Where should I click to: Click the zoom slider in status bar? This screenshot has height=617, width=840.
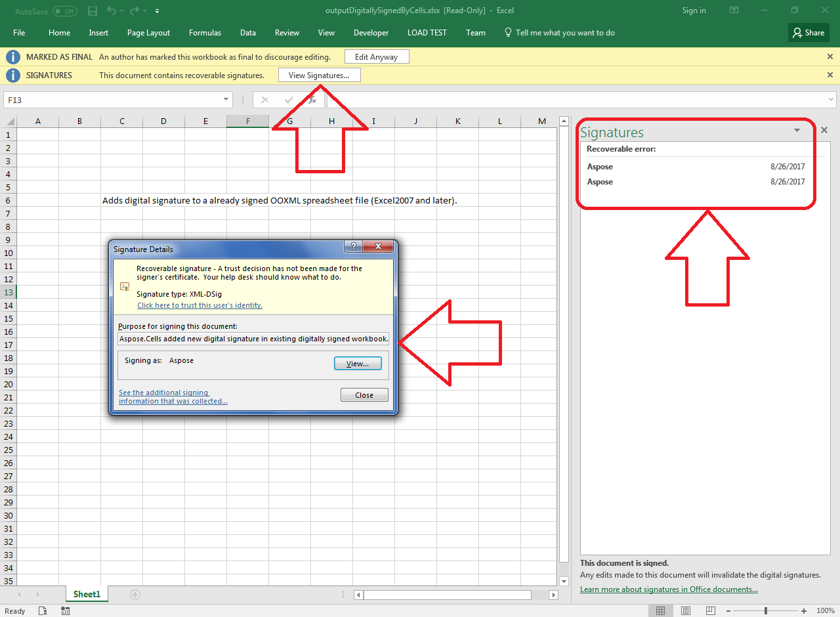[x=765, y=611]
